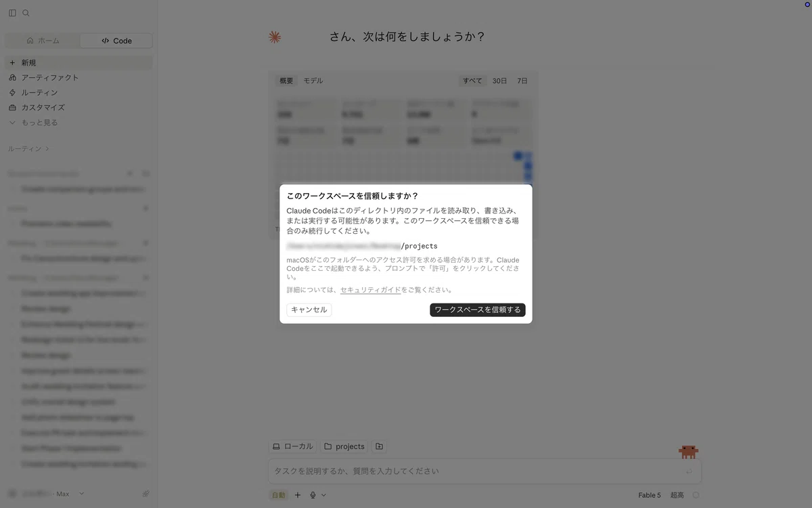Click the circle indicator next to 超高
The width and height of the screenshot is (812, 508).
pos(696,495)
